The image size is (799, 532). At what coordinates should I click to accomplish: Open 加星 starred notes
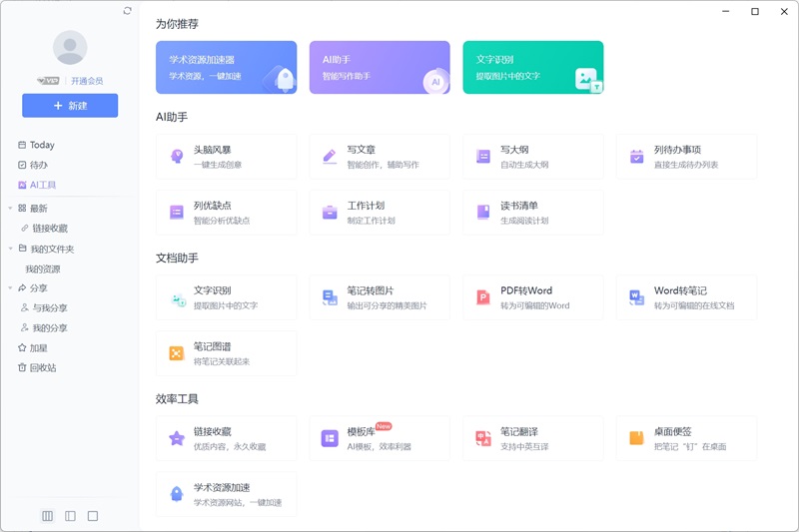(x=33, y=348)
